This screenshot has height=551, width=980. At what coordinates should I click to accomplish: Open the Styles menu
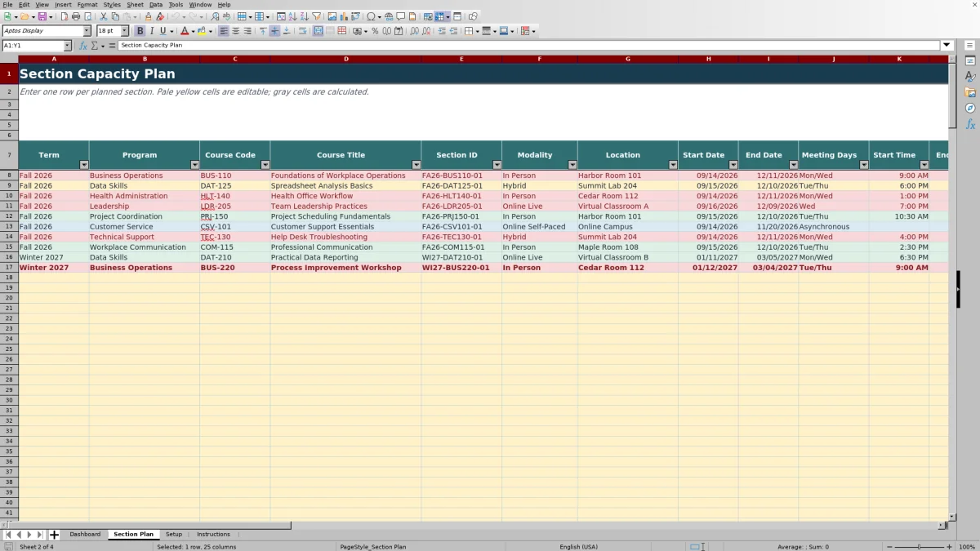point(112,5)
